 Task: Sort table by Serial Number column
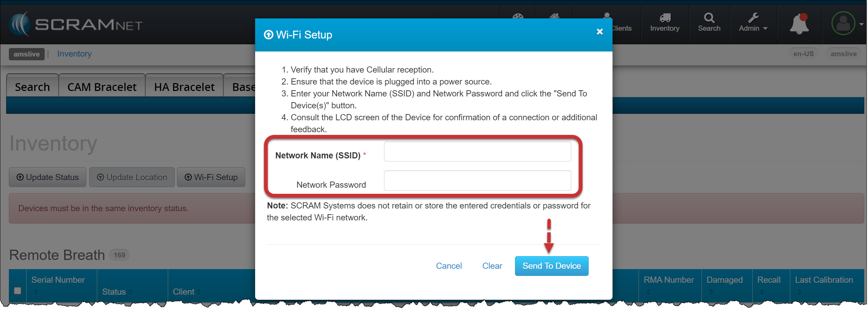[58, 280]
